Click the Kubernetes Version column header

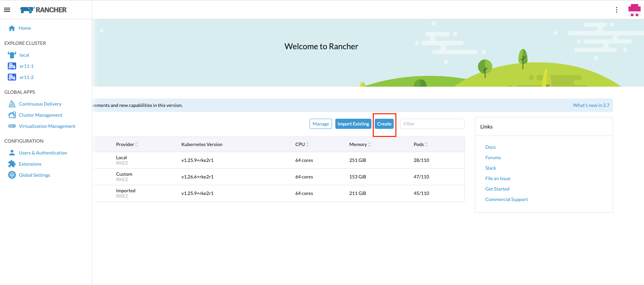pos(202,144)
